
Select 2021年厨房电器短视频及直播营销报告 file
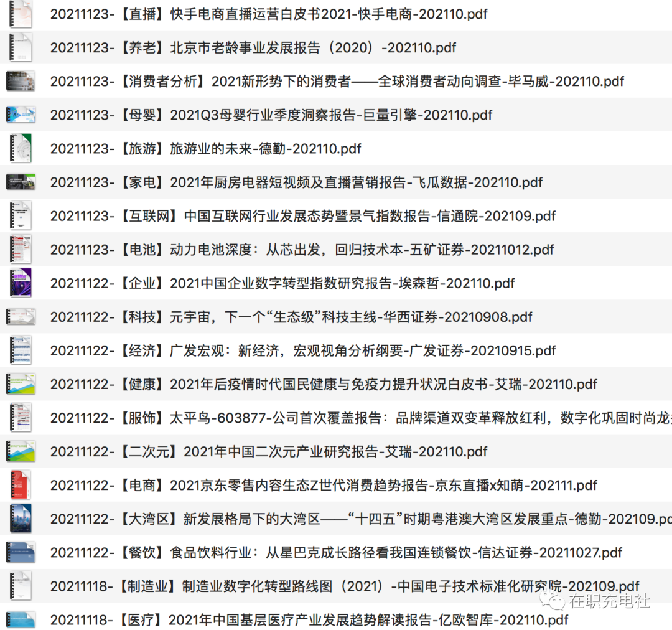[296, 182]
